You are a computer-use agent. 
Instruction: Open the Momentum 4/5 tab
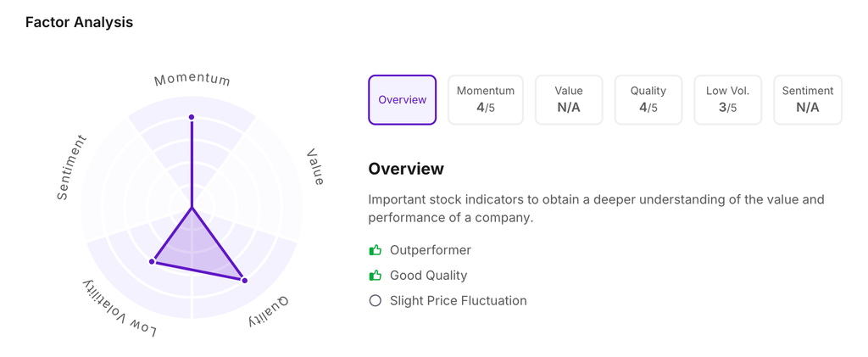coord(485,100)
